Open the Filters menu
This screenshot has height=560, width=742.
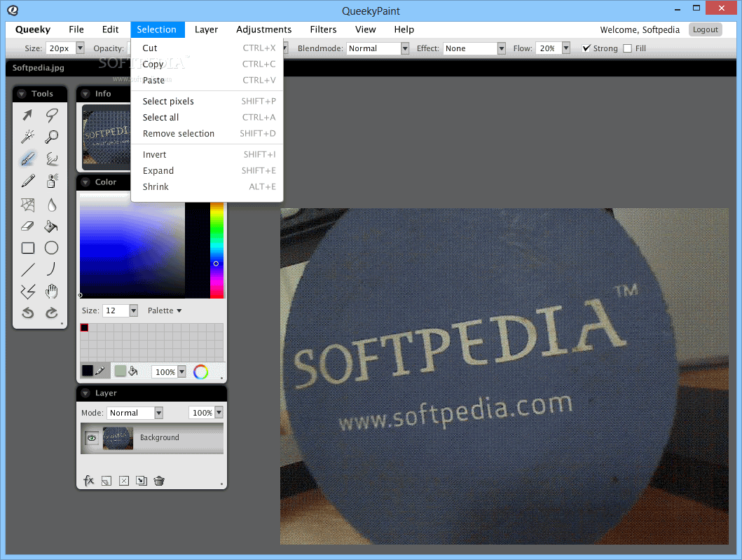click(x=323, y=29)
